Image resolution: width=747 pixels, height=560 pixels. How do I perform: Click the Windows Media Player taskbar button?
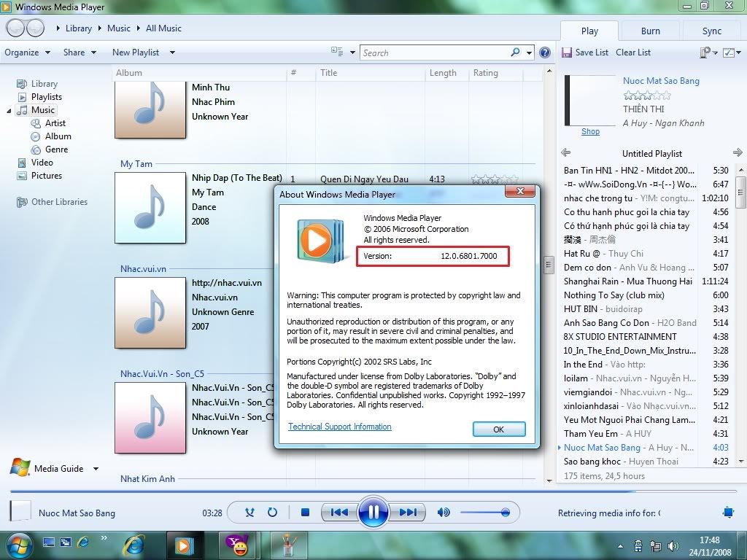[x=185, y=545]
